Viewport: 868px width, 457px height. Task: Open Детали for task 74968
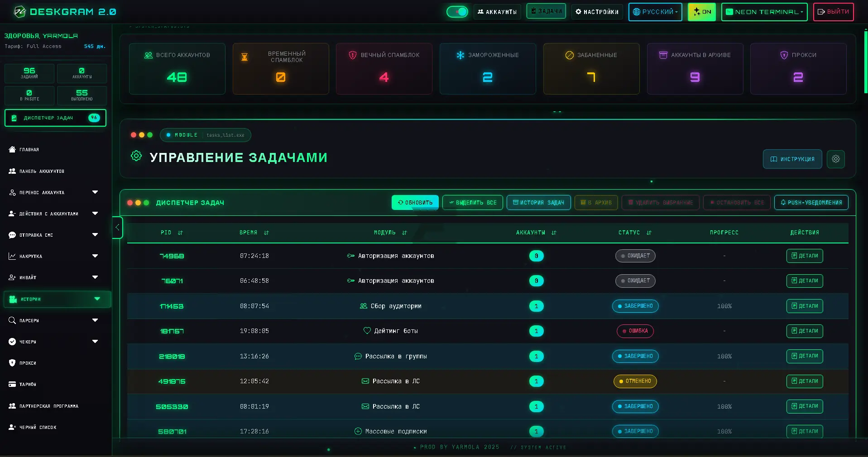click(805, 256)
